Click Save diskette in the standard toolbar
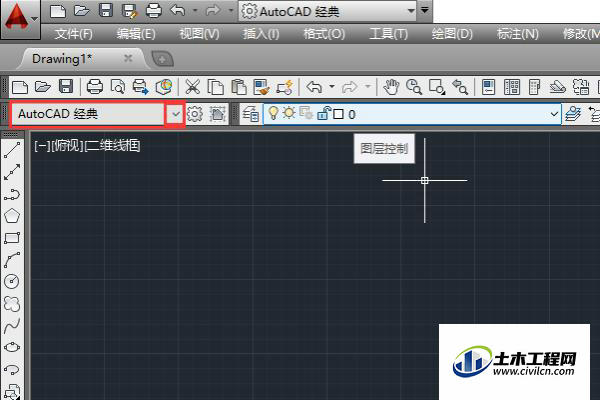600x400 pixels. pos(66,87)
